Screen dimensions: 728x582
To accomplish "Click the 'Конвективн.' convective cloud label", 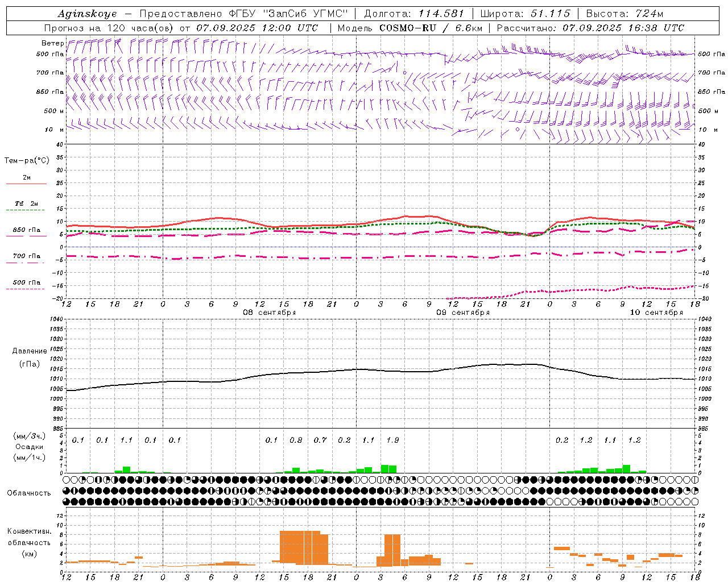I will (29, 531).
